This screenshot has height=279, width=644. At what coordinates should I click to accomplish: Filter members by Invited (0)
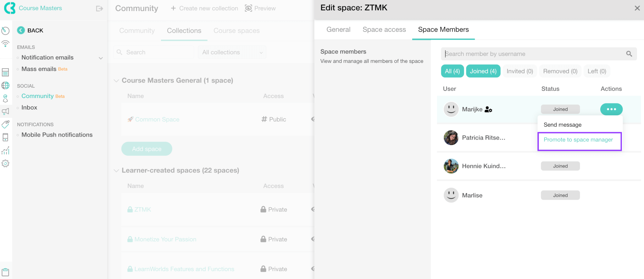pos(520,71)
